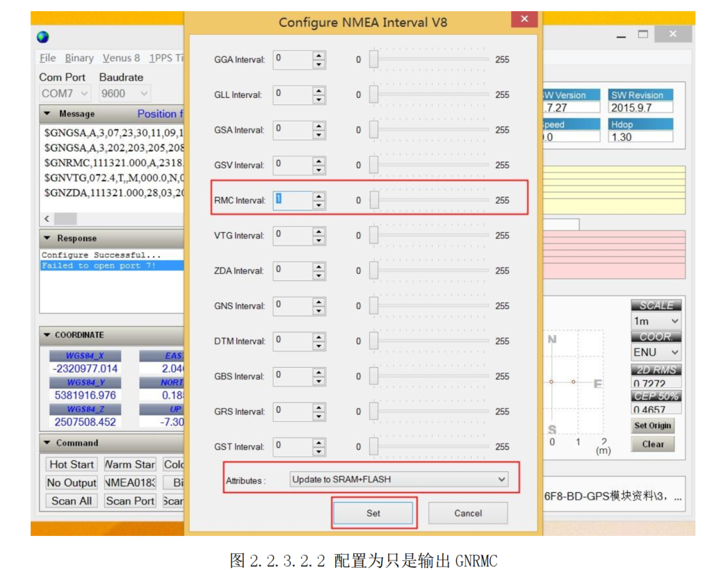Click the Set button
Screen dimensions: 728x570
click(373, 513)
